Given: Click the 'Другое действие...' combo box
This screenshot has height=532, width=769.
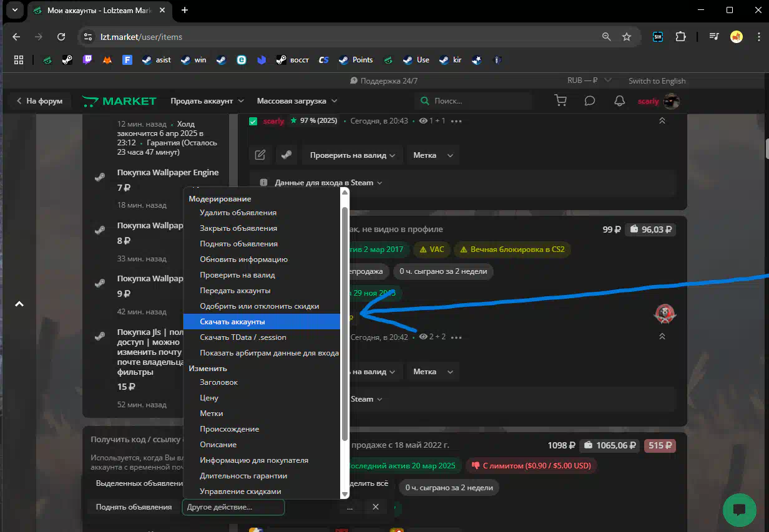Looking at the screenshot, I should [233, 507].
